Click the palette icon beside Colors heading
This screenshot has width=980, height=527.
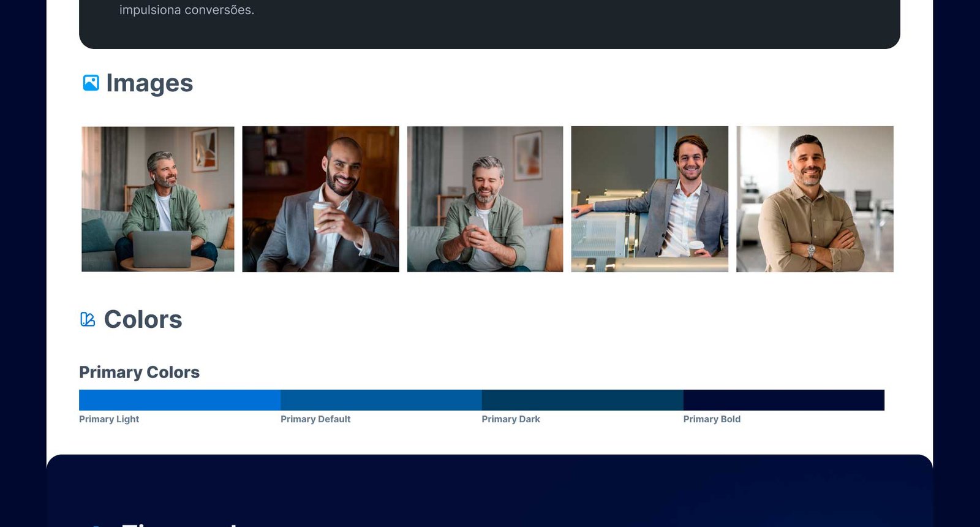[x=88, y=319]
